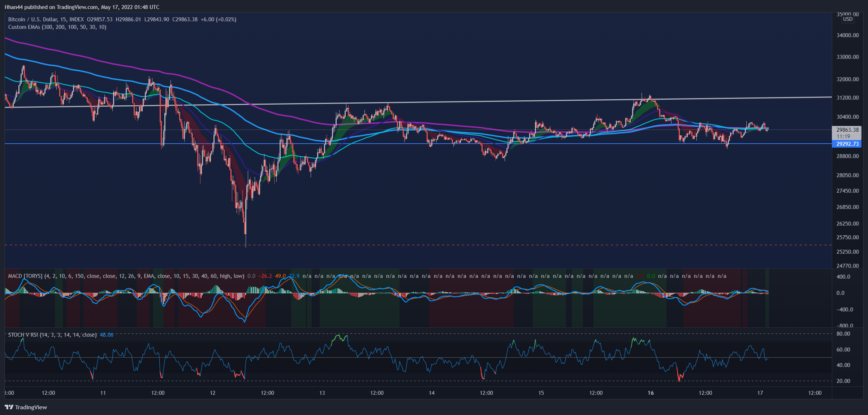Viewport: 868px width, 415px height.
Task: Click the blue 29292.73 price label
Action: point(847,144)
